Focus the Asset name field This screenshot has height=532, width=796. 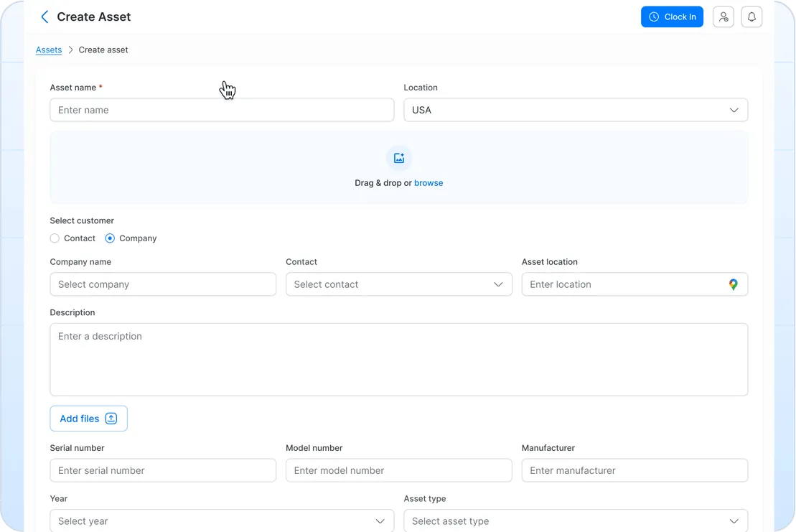tap(222, 110)
